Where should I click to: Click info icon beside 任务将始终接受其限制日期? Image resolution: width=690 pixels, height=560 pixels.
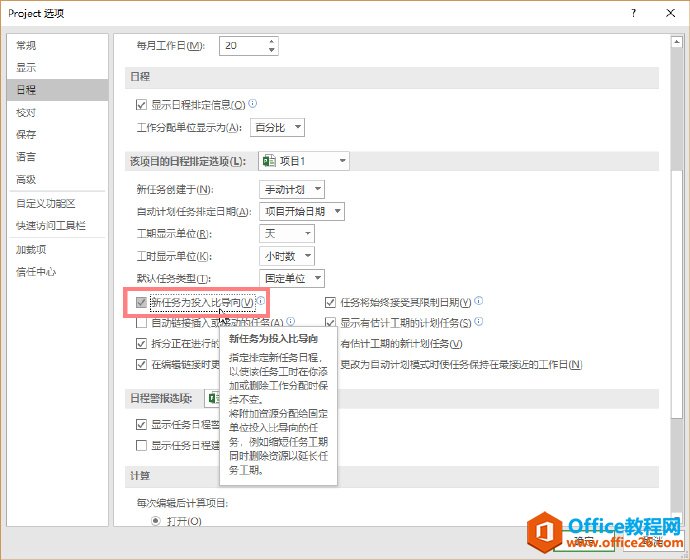(479, 301)
